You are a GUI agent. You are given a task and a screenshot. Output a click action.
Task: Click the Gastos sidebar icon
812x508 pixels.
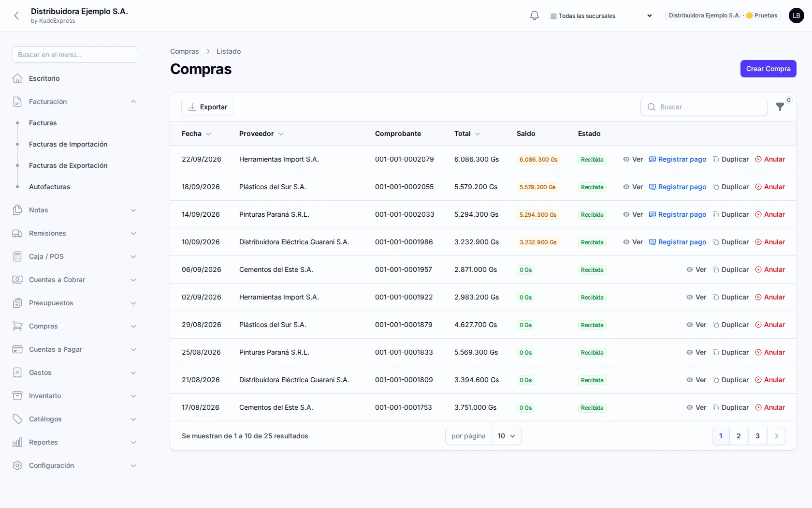coord(17,373)
